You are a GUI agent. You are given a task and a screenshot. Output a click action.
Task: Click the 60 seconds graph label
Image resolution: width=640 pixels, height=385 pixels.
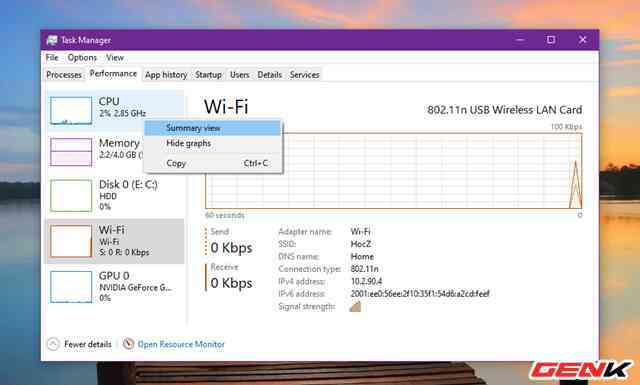(225, 215)
